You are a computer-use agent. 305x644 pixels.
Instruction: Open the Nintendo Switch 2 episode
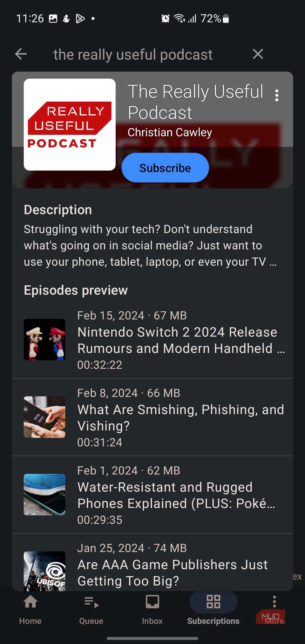coord(152,340)
